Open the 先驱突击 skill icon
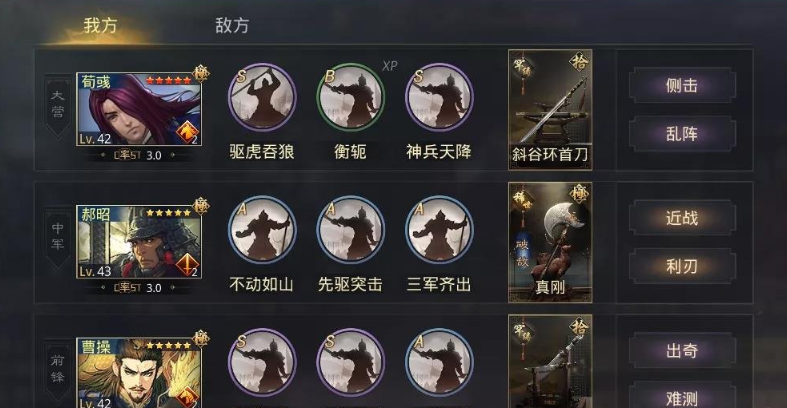The image size is (787, 408). (350, 230)
